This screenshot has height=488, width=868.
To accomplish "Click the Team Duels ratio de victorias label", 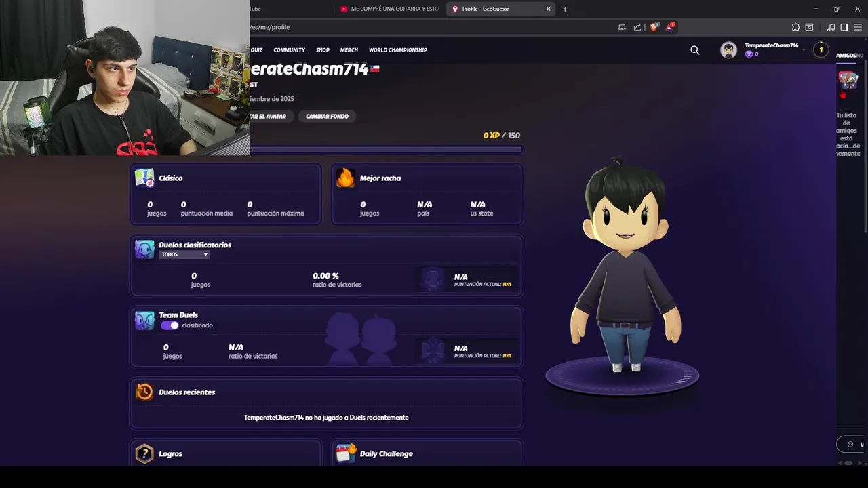I will click(x=253, y=357).
